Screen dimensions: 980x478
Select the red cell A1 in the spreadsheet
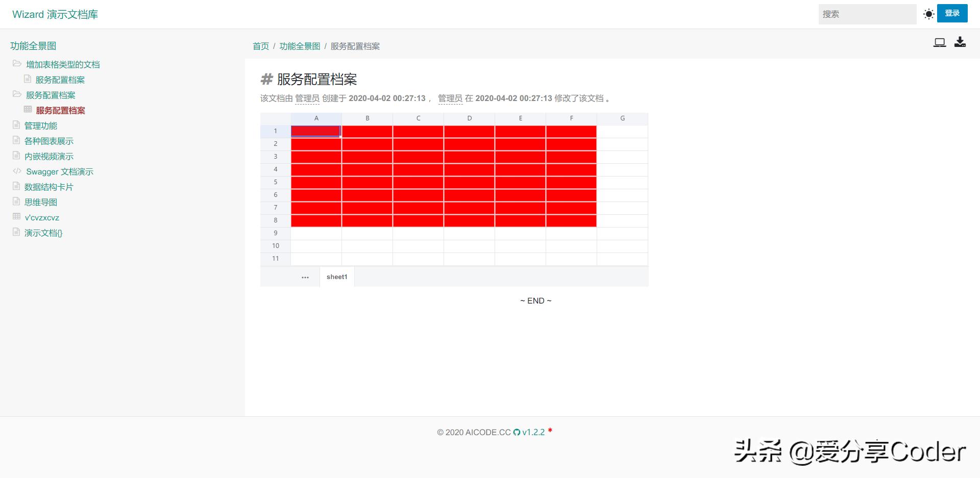316,131
